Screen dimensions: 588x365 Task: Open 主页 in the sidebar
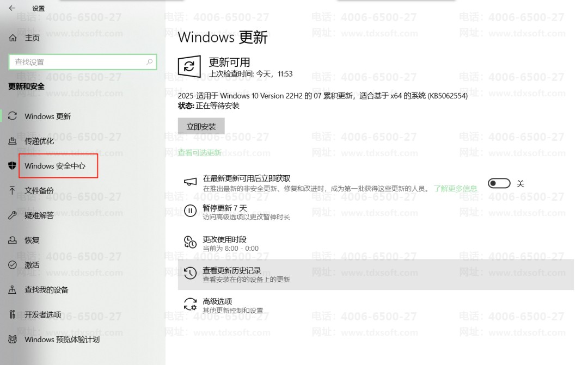coord(32,38)
